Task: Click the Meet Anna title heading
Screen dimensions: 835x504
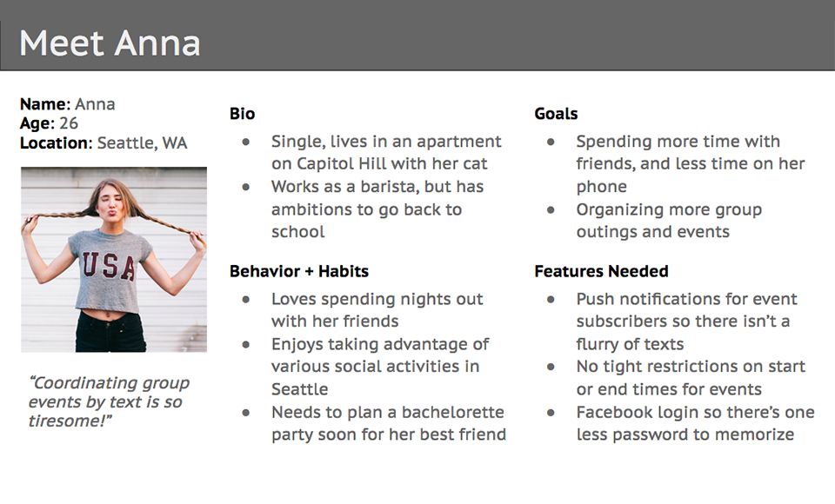Action: click(110, 43)
